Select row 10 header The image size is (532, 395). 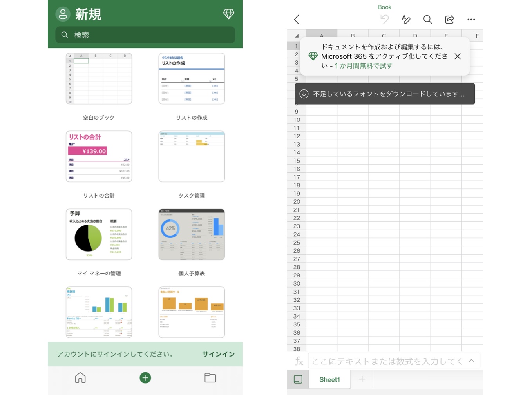[x=297, y=120]
